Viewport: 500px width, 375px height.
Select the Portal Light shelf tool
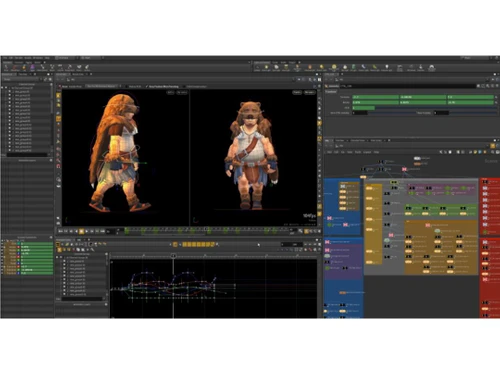coord(374,68)
